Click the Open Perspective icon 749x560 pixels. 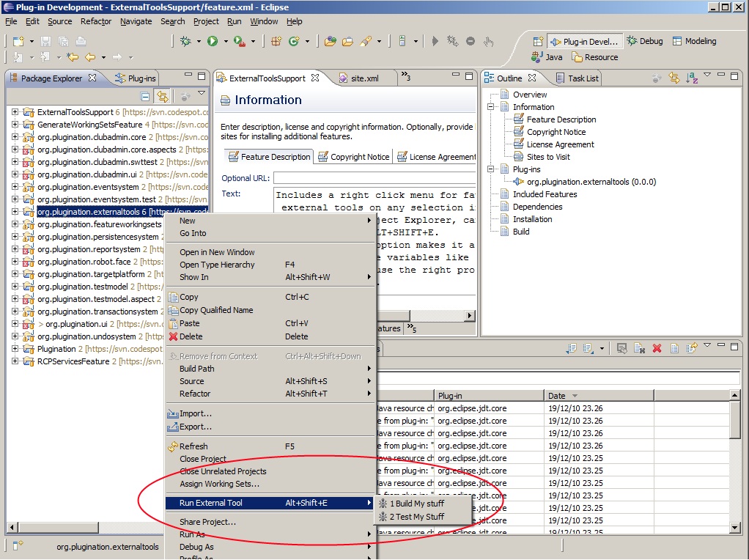coord(538,42)
